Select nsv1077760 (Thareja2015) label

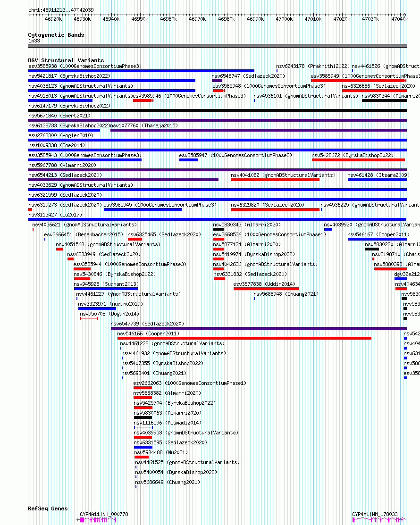point(144,125)
